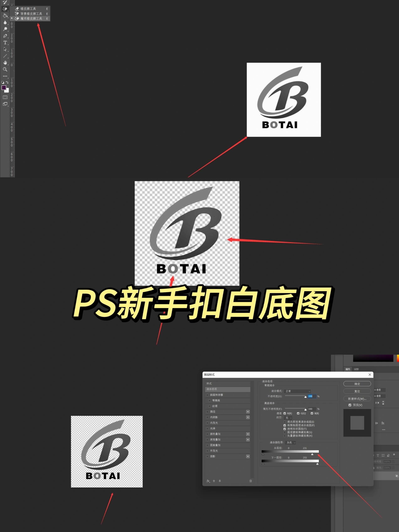
Task: Enable the 斜面和浮雕 checkbox
Action: [208, 395]
